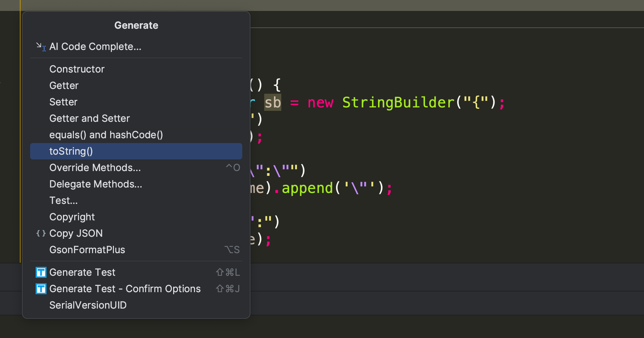
Task: Select the Getter option
Action: point(136,86)
